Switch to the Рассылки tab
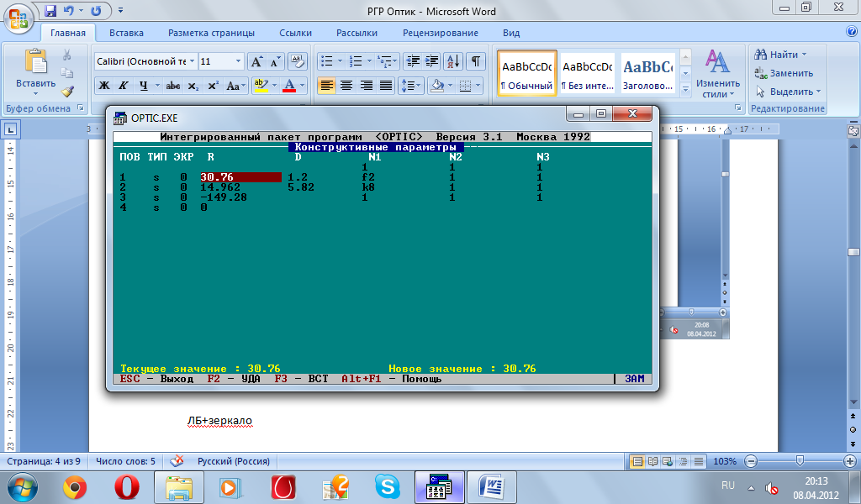861x504 pixels. [357, 33]
